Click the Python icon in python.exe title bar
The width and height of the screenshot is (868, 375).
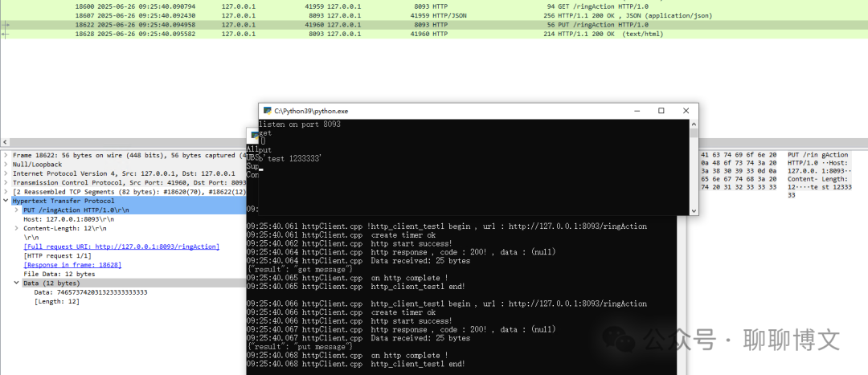click(x=268, y=111)
